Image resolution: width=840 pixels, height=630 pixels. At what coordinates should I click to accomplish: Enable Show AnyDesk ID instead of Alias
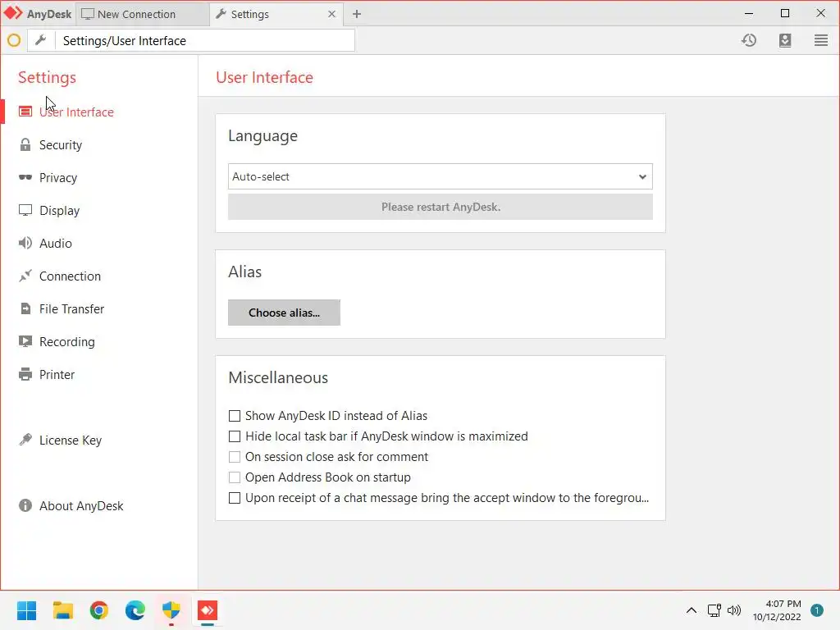pos(234,416)
